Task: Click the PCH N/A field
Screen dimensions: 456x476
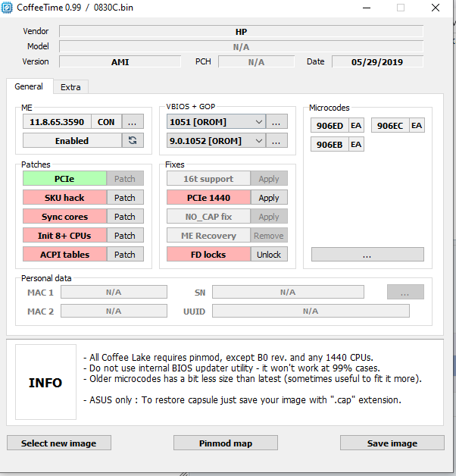Action: click(x=256, y=62)
